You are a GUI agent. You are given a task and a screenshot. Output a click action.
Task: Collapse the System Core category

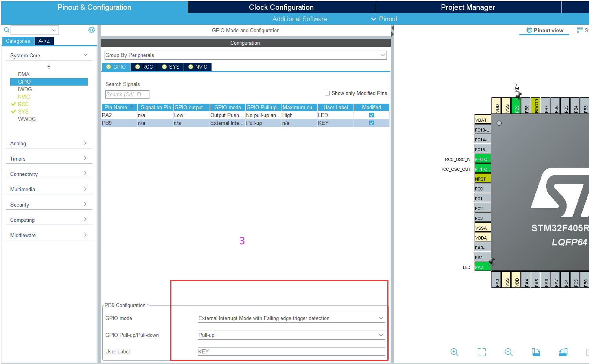[x=85, y=55]
